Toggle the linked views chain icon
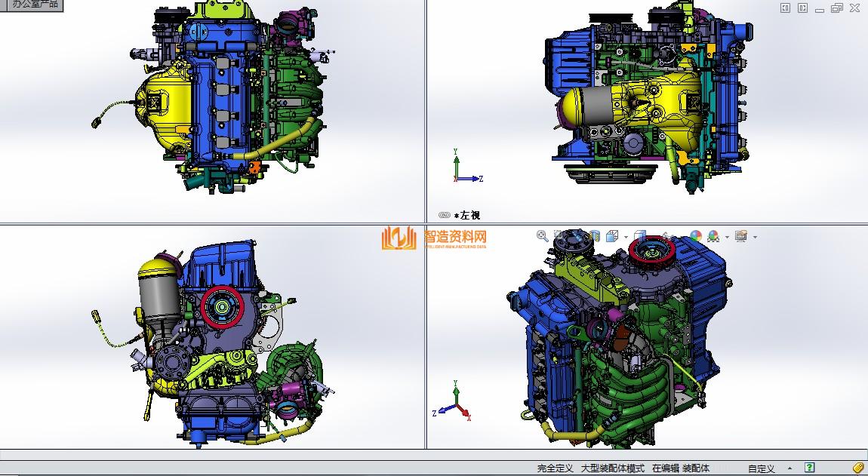The width and height of the screenshot is (868, 476). [x=445, y=215]
